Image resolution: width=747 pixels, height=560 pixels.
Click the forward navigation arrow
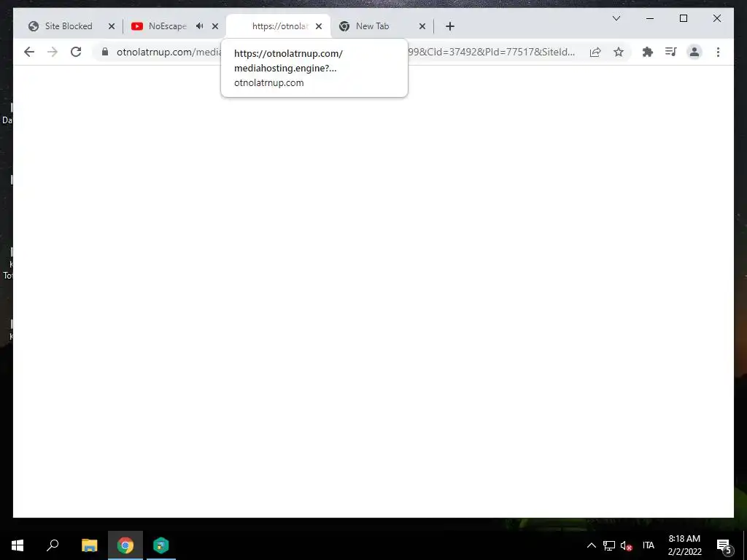(x=53, y=52)
